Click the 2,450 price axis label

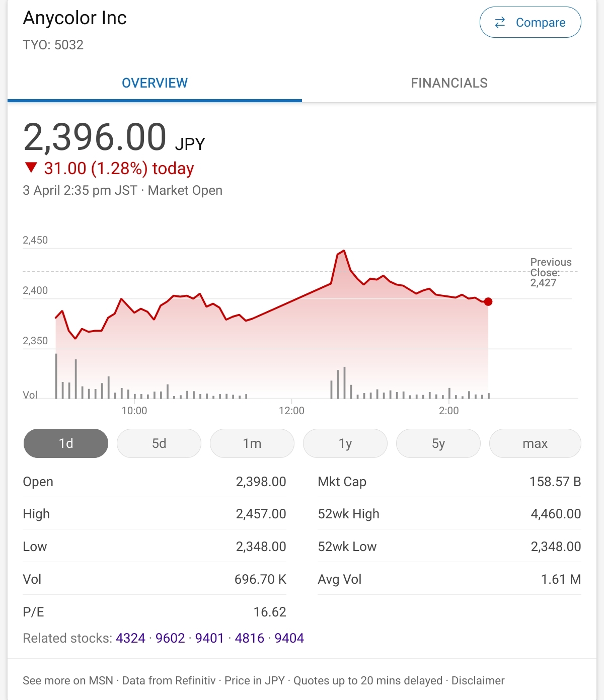pyautogui.click(x=35, y=240)
